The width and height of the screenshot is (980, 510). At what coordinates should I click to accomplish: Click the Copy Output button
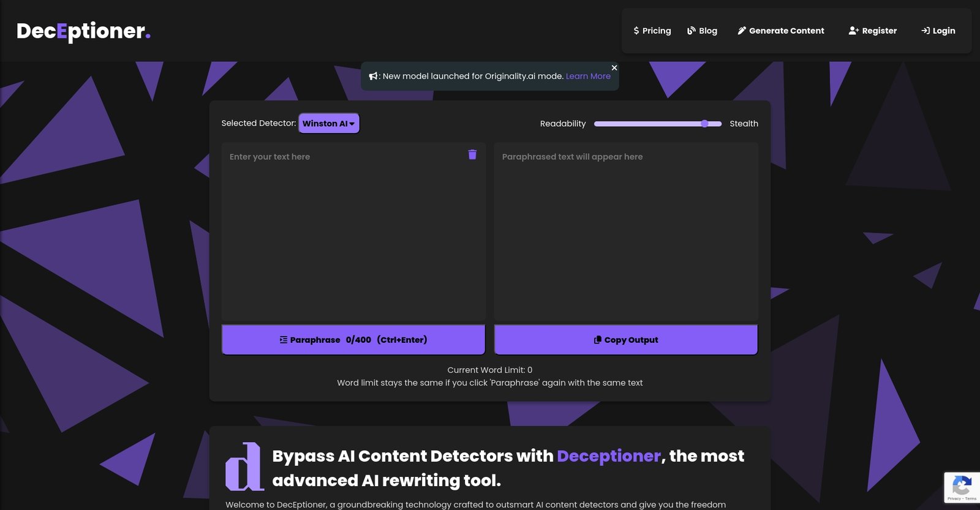pos(626,340)
